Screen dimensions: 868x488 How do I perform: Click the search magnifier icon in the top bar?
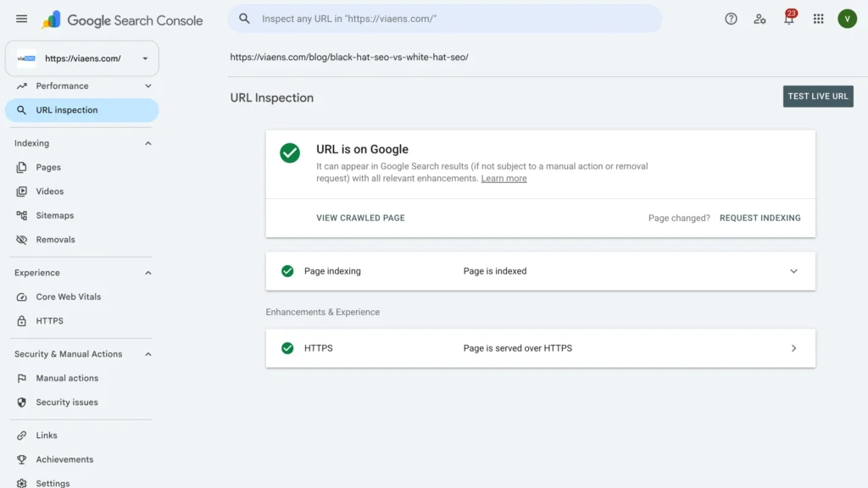pos(244,19)
